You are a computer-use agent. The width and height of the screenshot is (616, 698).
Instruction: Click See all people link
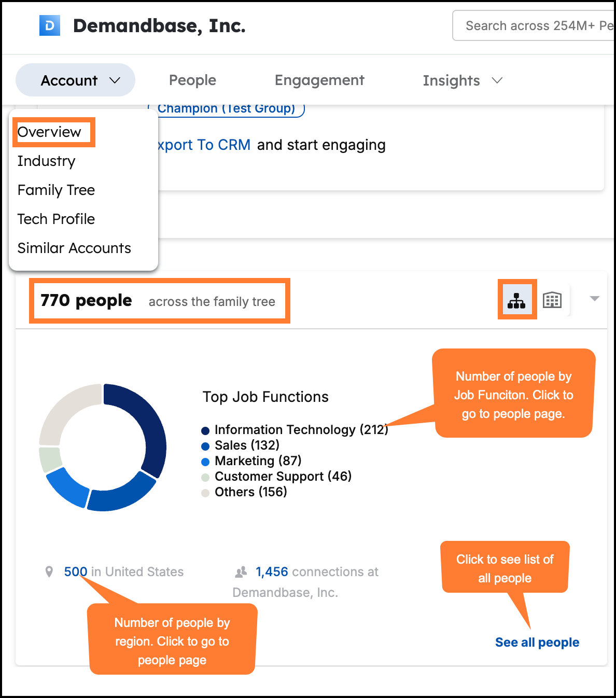(x=537, y=643)
